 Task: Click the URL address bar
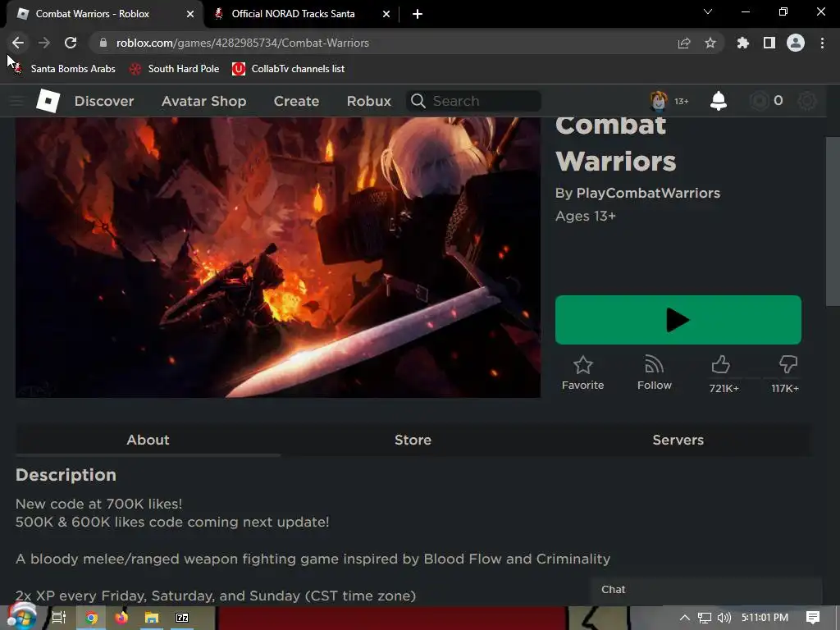[386, 43]
